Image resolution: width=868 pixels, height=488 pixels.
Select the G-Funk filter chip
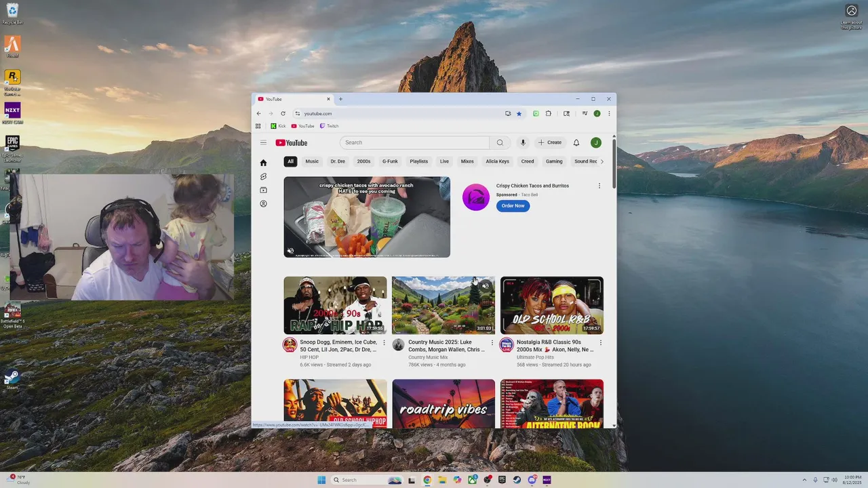pos(390,161)
